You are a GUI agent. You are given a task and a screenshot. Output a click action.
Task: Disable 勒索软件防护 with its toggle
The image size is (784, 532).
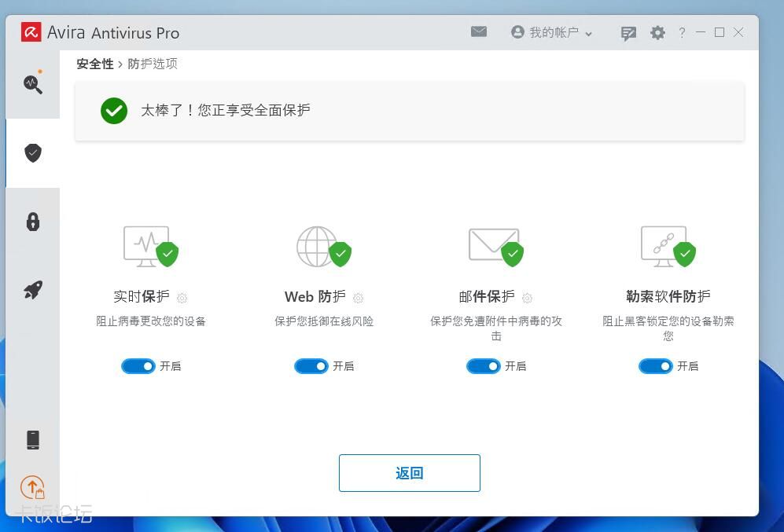(656, 366)
